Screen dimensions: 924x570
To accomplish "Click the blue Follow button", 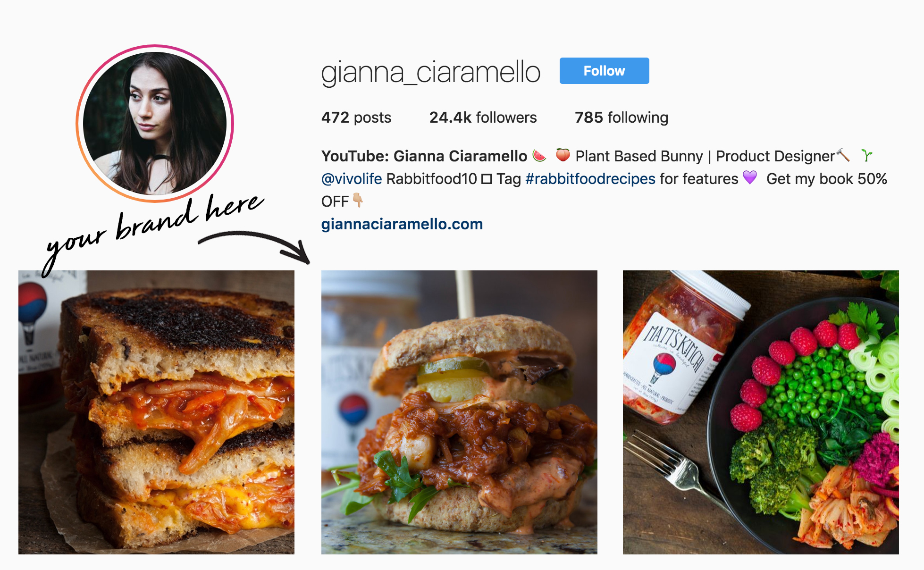I will [x=604, y=71].
